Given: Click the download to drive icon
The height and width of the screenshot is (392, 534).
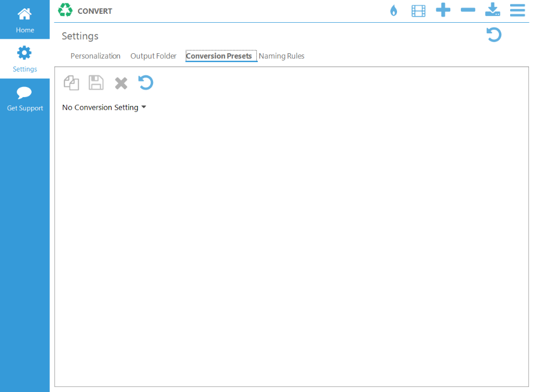Looking at the screenshot, I should [493, 9].
